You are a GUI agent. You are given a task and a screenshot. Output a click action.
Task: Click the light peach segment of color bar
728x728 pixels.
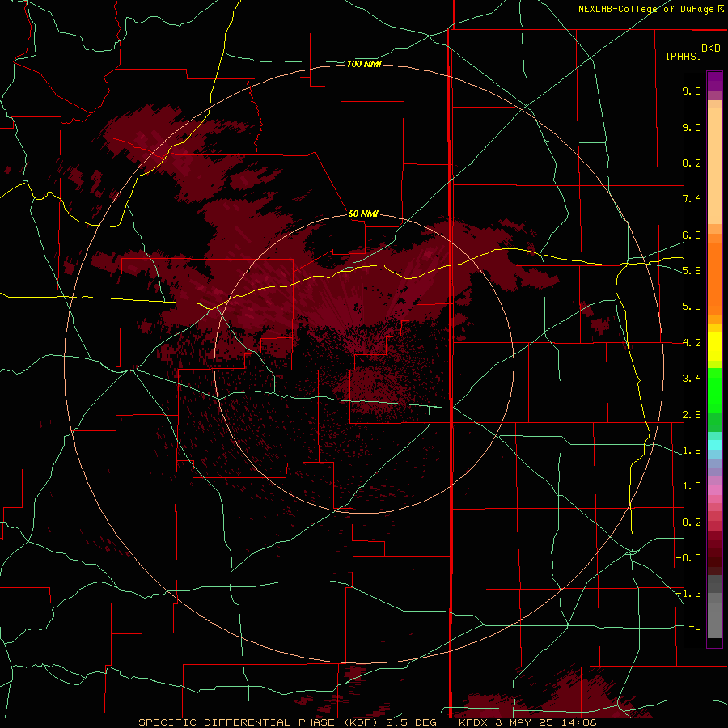click(x=714, y=166)
